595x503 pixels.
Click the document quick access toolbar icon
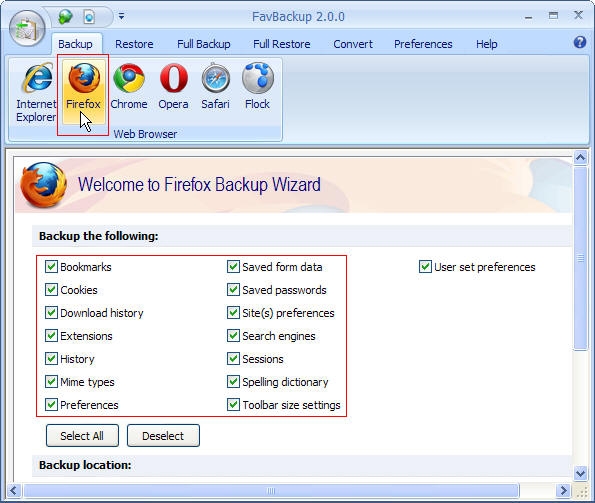point(89,17)
